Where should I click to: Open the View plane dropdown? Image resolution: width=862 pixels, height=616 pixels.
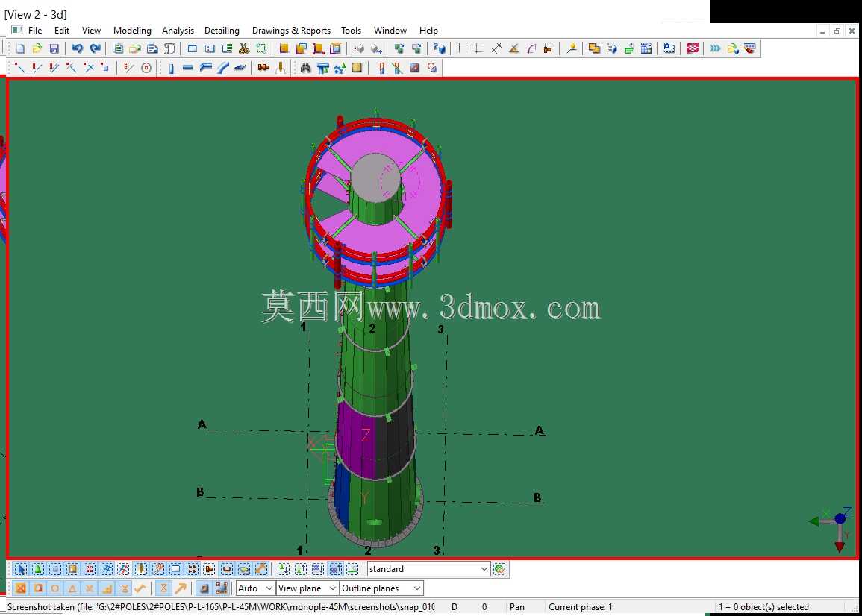point(307,588)
